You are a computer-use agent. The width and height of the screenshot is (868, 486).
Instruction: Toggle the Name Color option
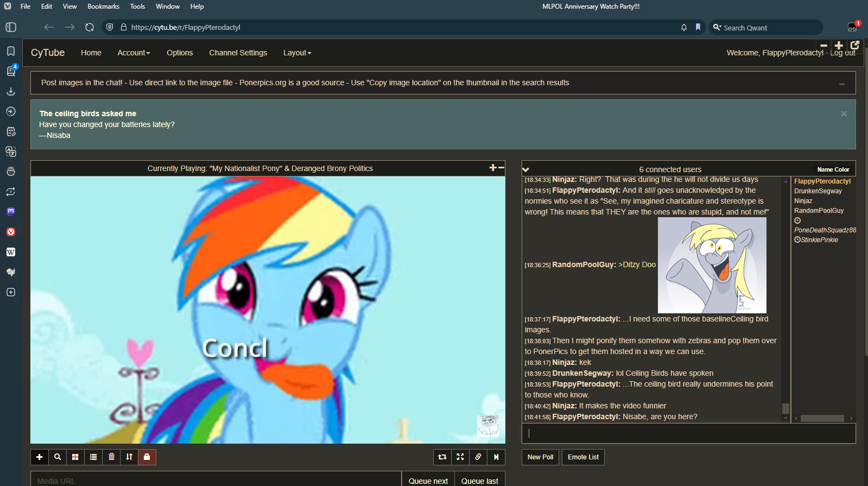[x=833, y=169]
